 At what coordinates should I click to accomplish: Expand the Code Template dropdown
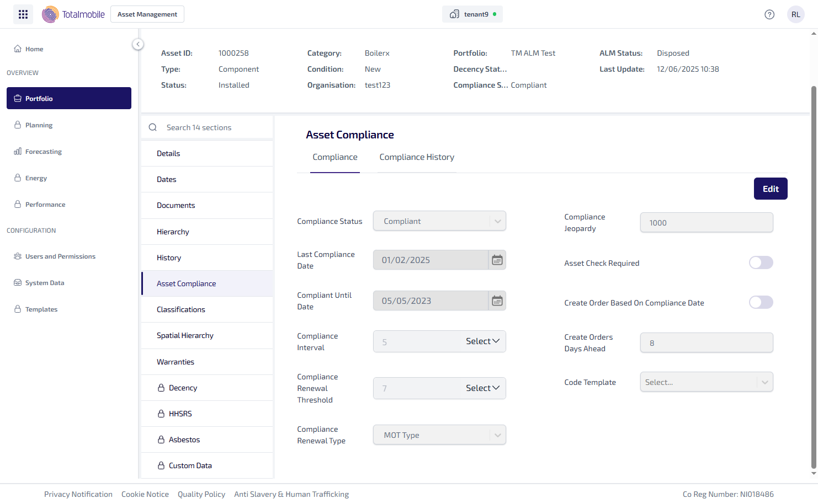pos(764,382)
